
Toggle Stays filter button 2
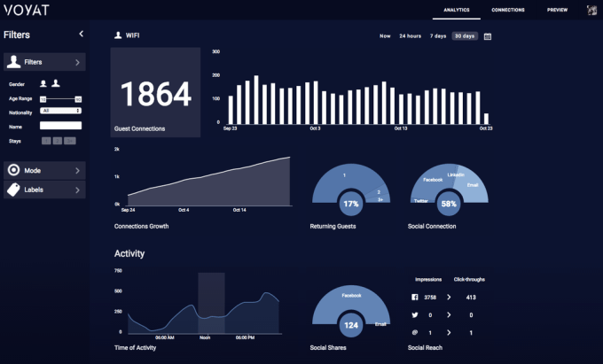point(58,141)
